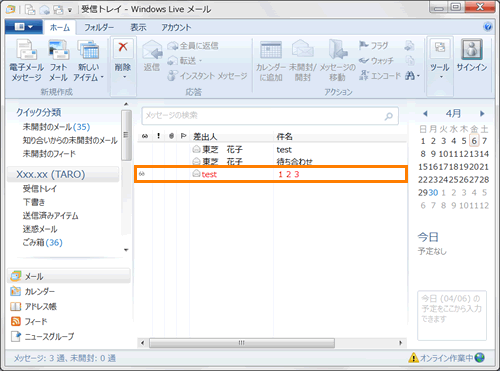Open メッセージの移動
The image size is (500, 371).
tap(338, 60)
